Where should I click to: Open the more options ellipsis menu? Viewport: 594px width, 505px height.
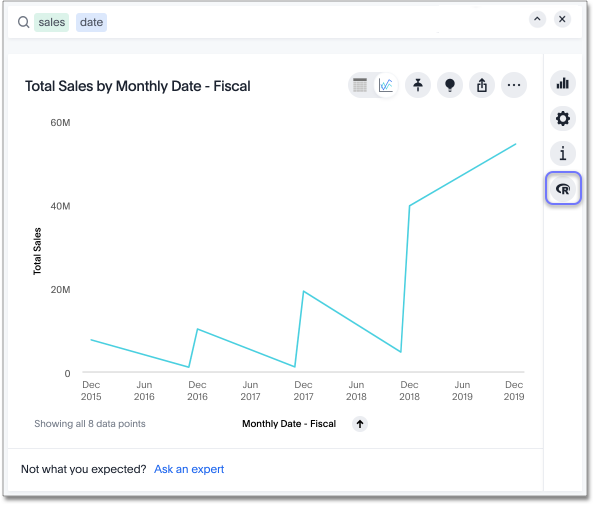pyautogui.click(x=514, y=85)
